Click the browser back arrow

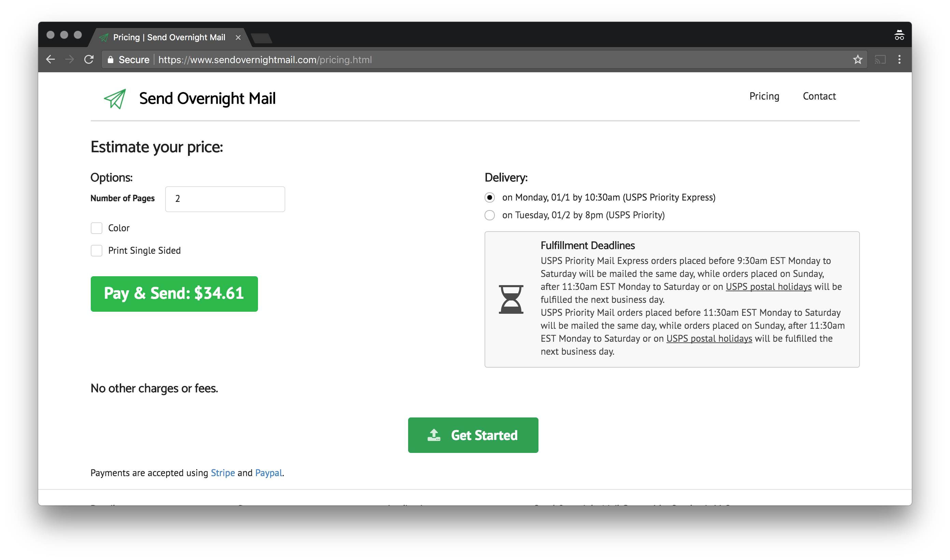[51, 60]
